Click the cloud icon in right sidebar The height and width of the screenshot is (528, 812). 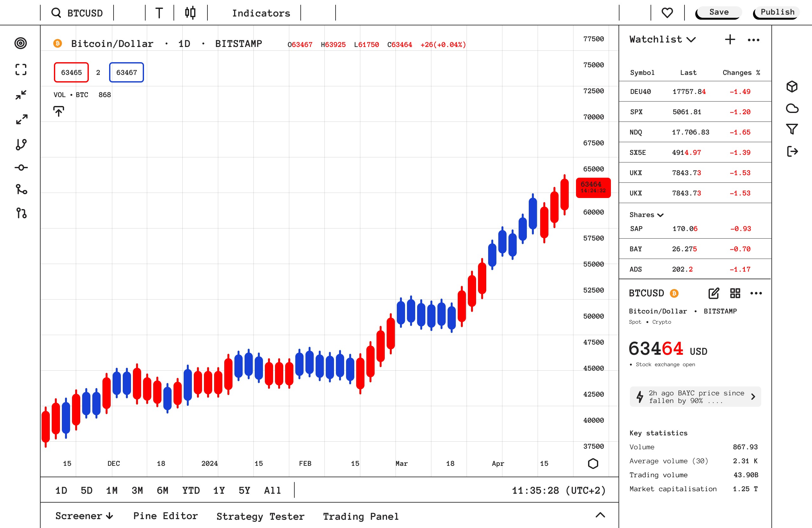tap(792, 109)
